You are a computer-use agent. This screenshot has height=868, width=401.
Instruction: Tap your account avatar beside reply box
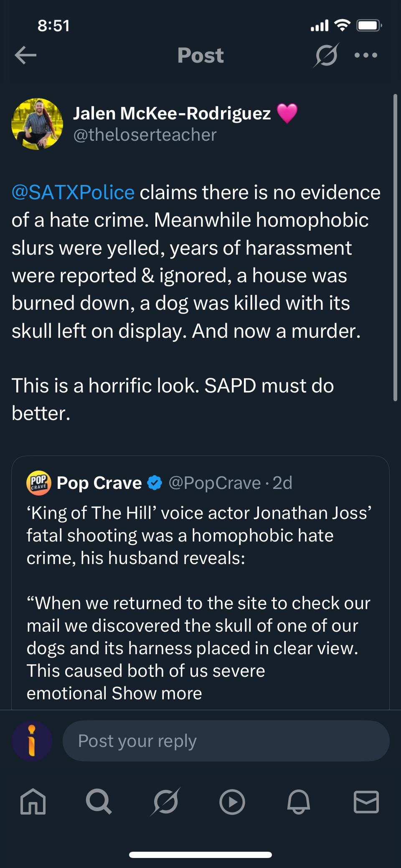coord(32,741)
